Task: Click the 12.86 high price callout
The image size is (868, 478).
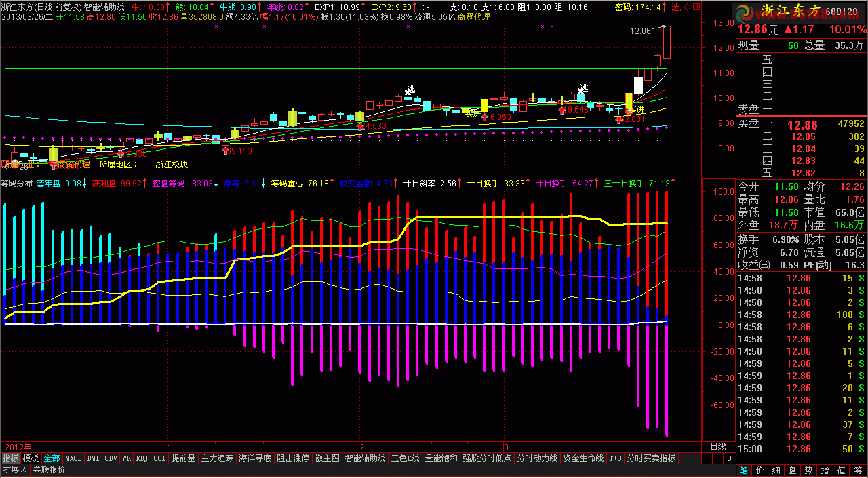Action: tap(640, 31)
